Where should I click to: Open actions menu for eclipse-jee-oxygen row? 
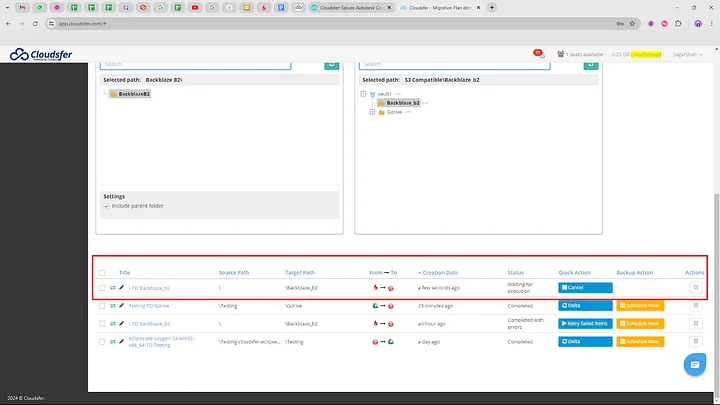[x=696, y=342]
